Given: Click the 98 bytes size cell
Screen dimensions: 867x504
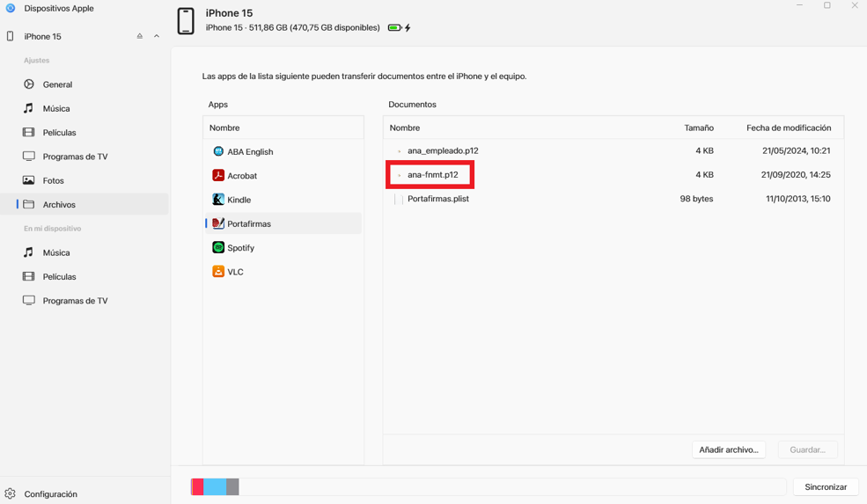Looking at the screenshot, I should coord(697,199).
